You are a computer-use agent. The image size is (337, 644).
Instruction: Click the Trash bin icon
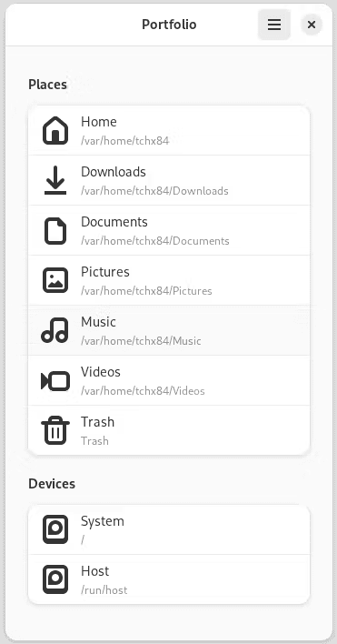[x=55, y=430]
